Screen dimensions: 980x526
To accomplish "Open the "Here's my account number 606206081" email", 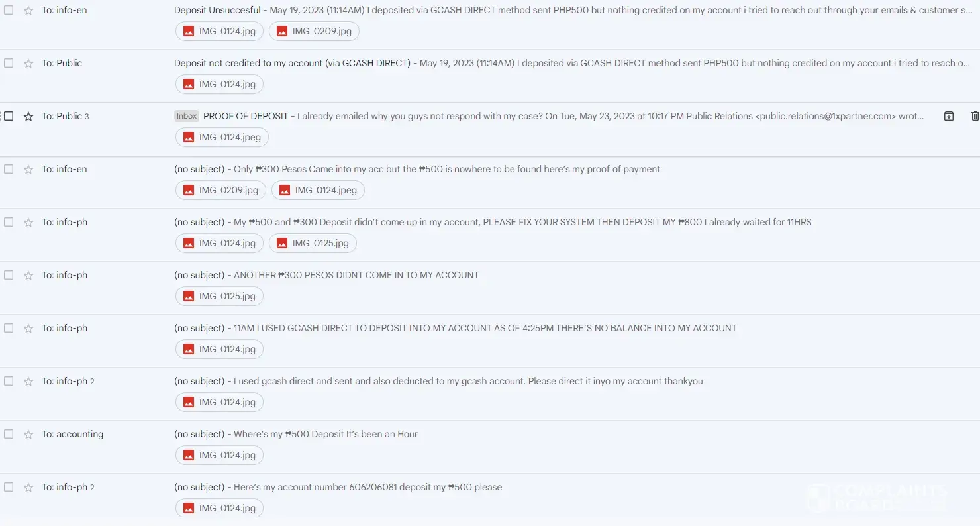I will tap(367, 487).
